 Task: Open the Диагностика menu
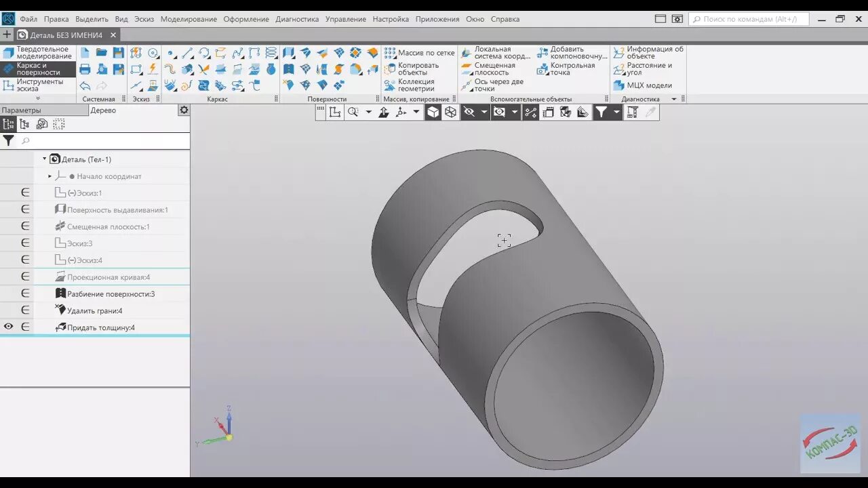click(297, 19)
